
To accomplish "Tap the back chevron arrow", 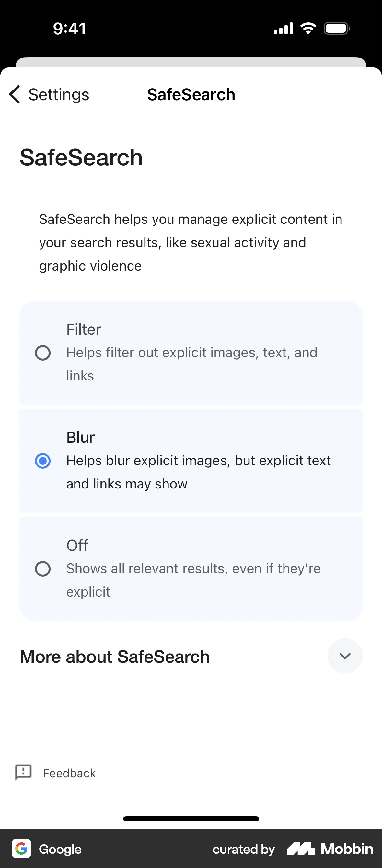I will point(15,94).
